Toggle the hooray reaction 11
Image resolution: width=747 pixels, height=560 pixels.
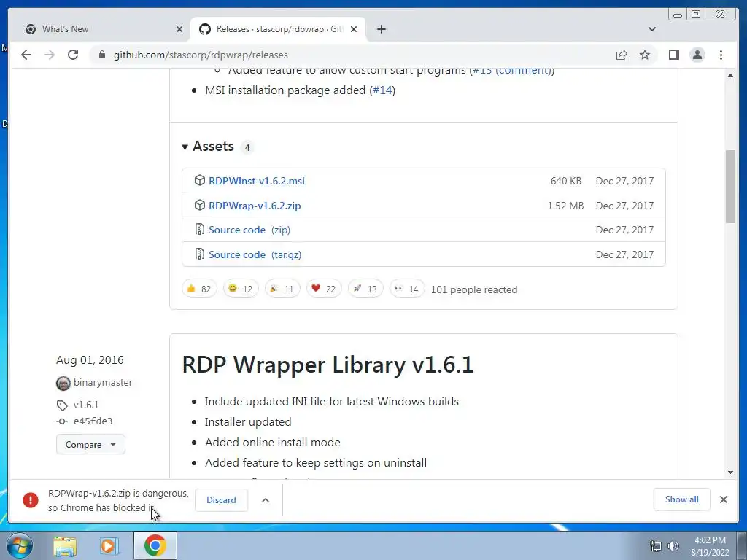[282, 289]
